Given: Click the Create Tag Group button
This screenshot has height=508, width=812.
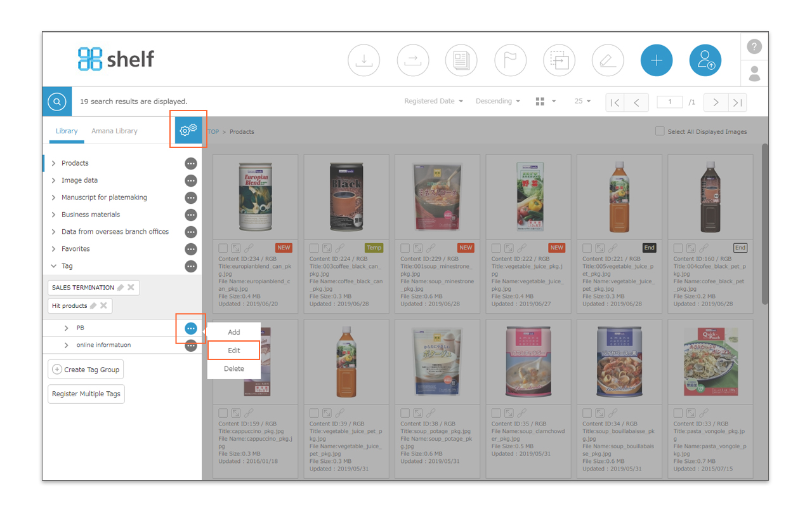Looking at the screenshot, I should pos(86,370).
